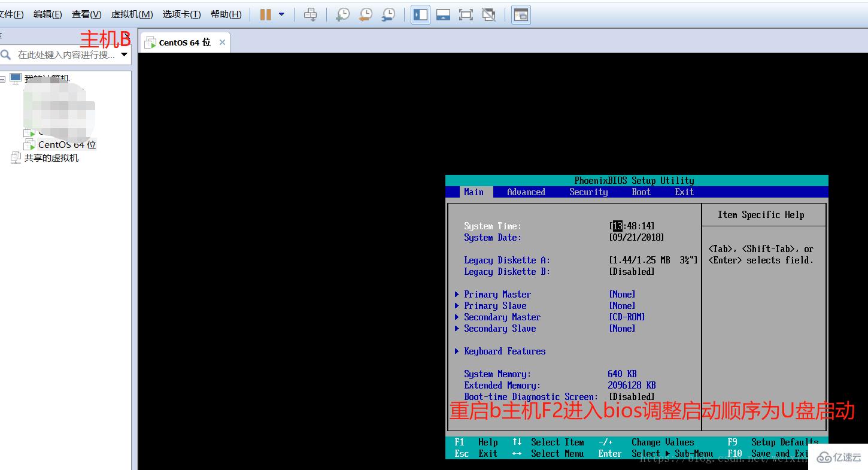Click the 共享的虚拟机 shared VMs icon
868x470 pixels.
16,158
